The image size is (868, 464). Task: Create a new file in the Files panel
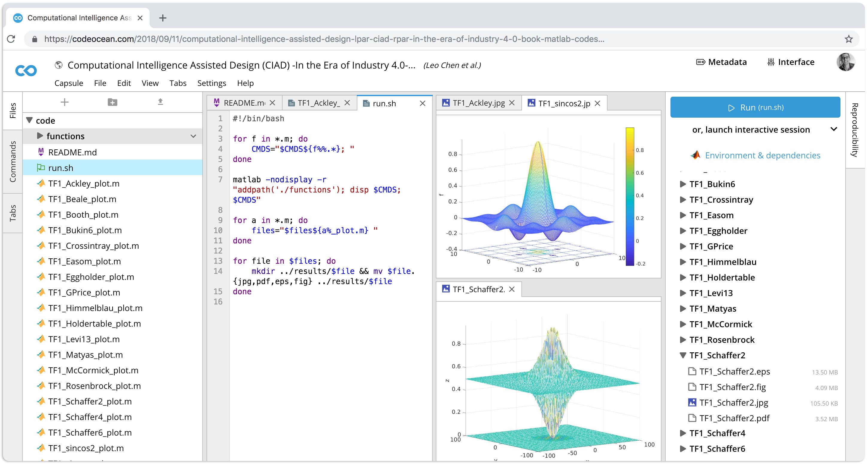[x=64, y=102]
